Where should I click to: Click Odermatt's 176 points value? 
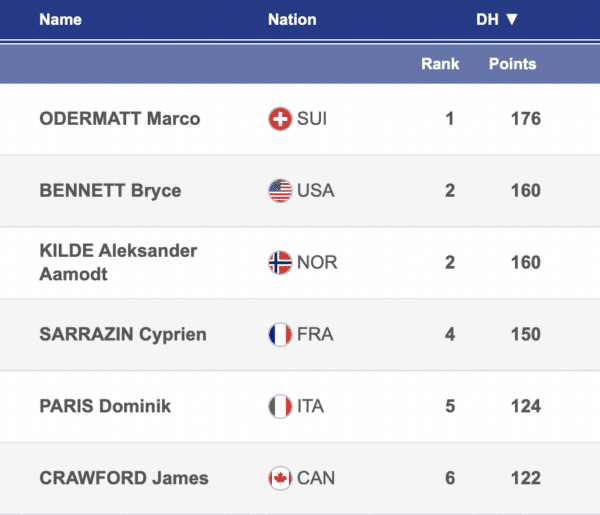pos(525,119)
